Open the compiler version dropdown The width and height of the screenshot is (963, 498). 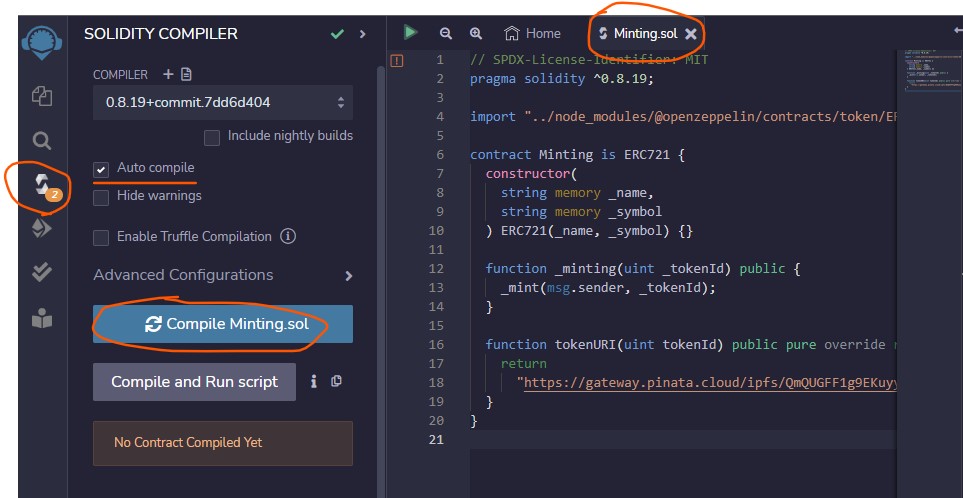pyautogui.click(x=223, y=103)
